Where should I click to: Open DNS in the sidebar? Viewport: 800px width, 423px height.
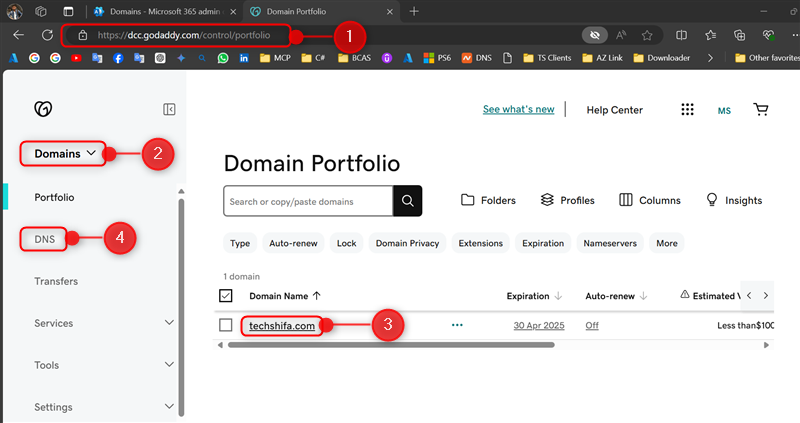click(x=44, y=239)
